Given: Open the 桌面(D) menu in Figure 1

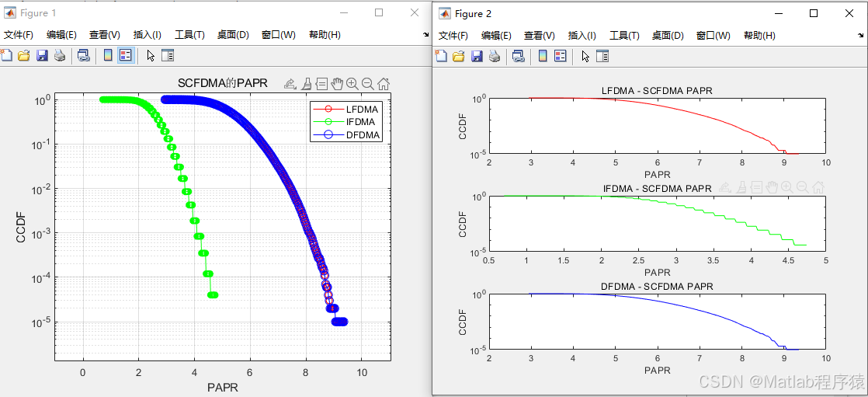Looking at the screenshot, I should (233, 35).
